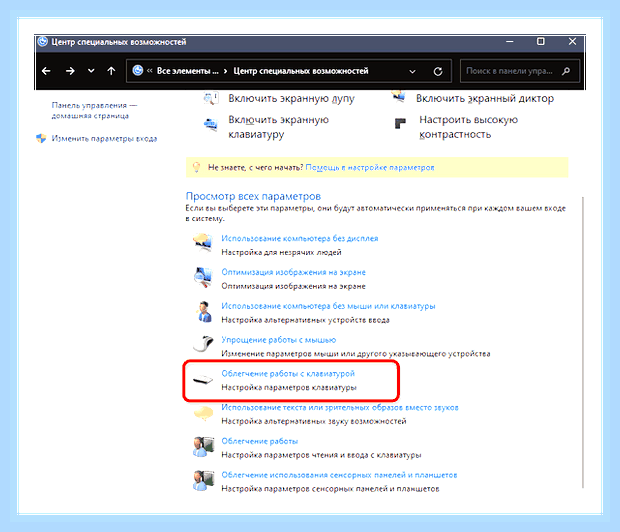Click the Control Panel icon in address bar
Screen dimensions: 620x532
(x=138, y=71)
